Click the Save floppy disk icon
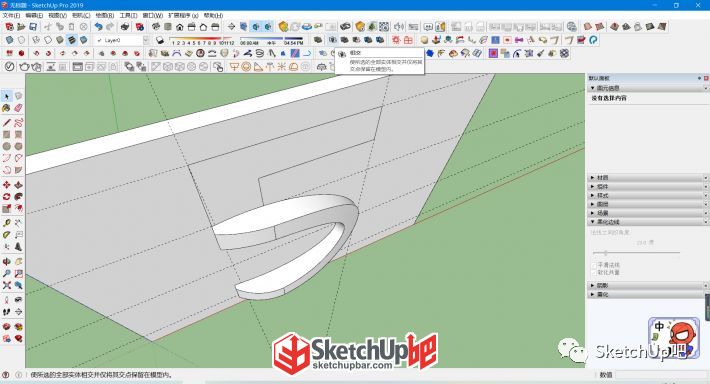710x384 pixels. [x=33, y=27]
